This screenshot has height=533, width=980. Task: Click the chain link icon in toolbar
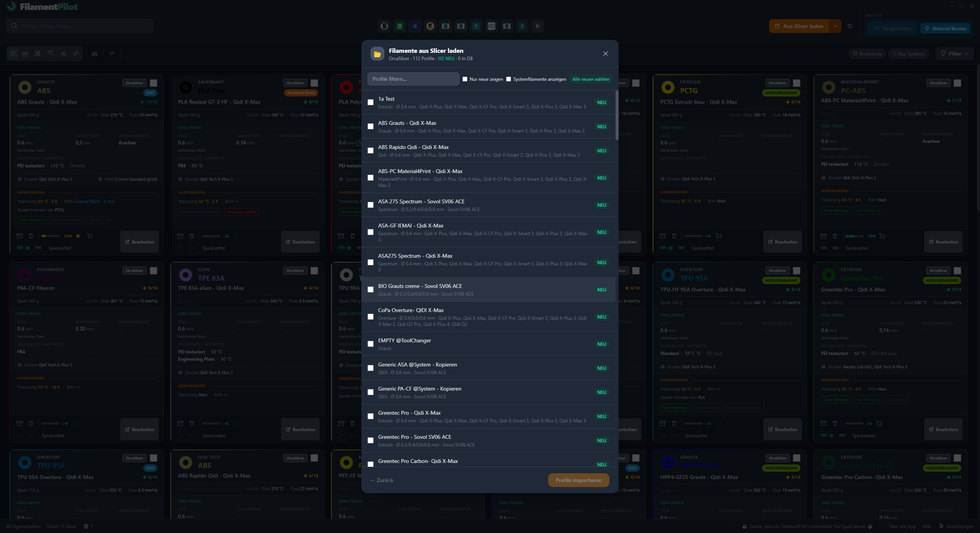[76, 54]
